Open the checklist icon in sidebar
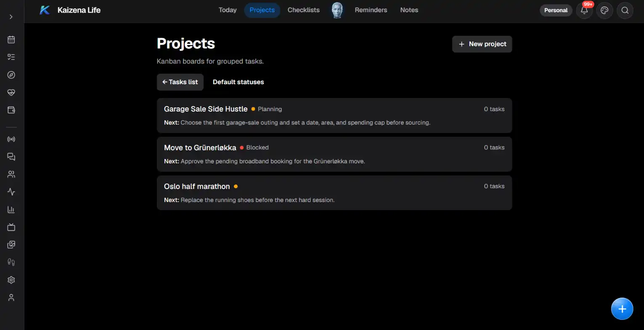Viewport: 644px width, 330px height. click(11, 57)
